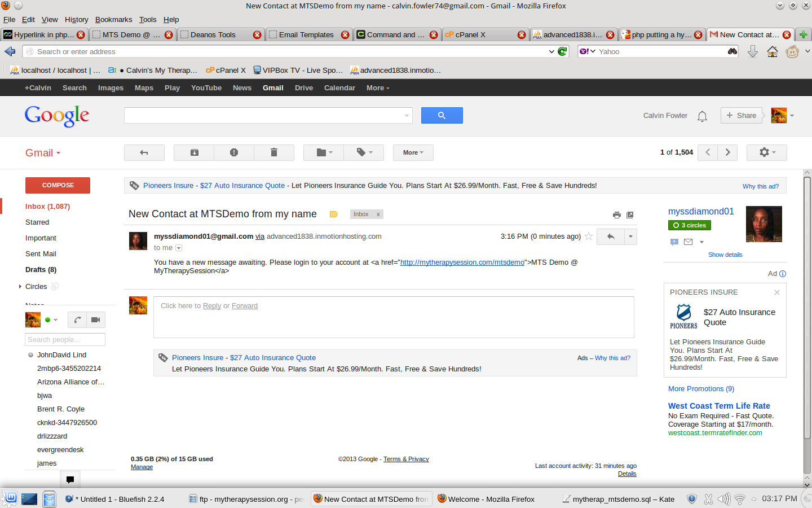Click the Google search text box
This screenshot has width=812, height=508.
pyautogui.click(x=268, y=115)
